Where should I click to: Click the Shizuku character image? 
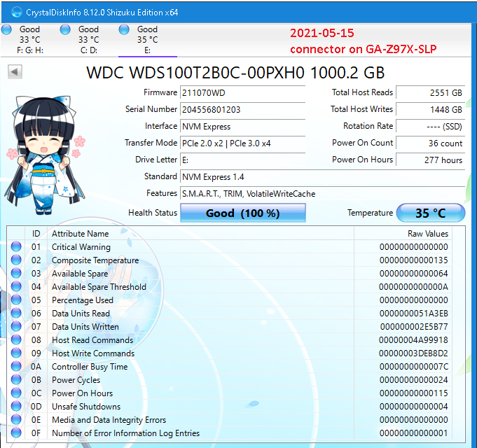46,155
